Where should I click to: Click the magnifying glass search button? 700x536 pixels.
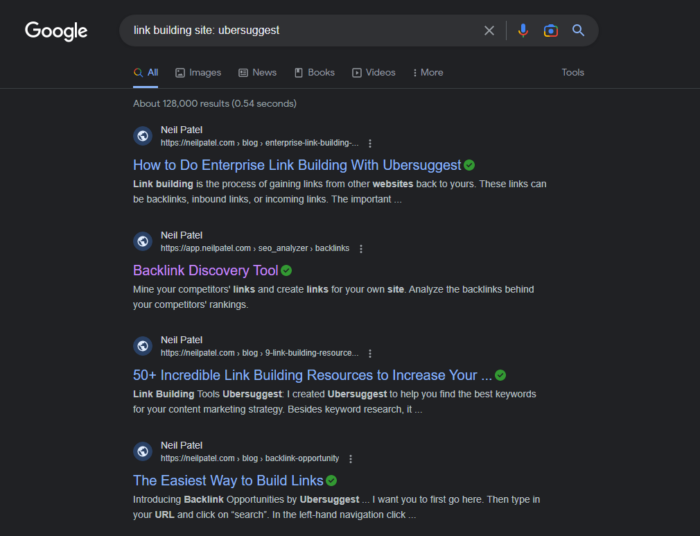[578, 30]
